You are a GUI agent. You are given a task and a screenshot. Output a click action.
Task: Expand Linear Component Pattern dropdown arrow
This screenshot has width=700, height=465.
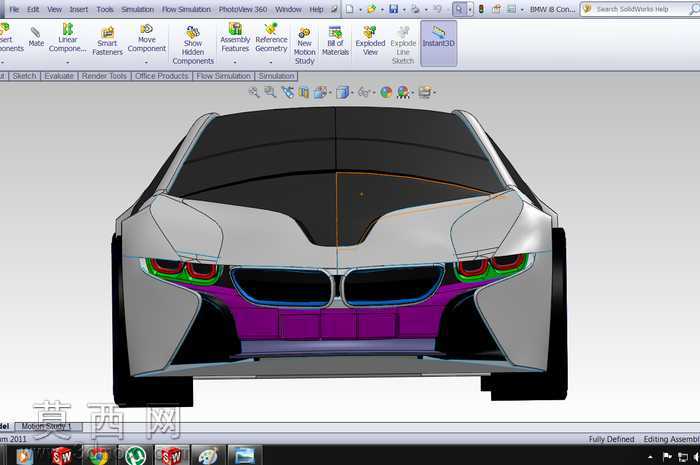tap(68, 62)
